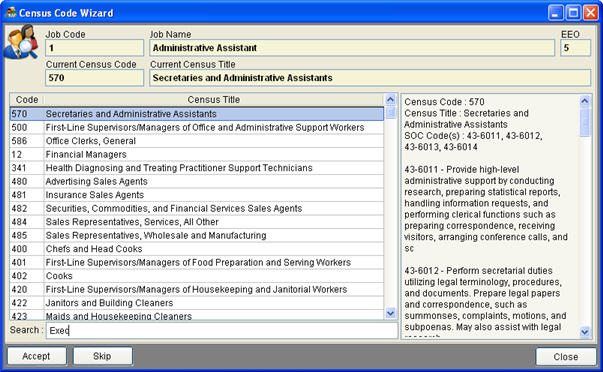
Task: Click the description panel scroll up arrow
Action: pyautogui.click(x=585, y=101)
